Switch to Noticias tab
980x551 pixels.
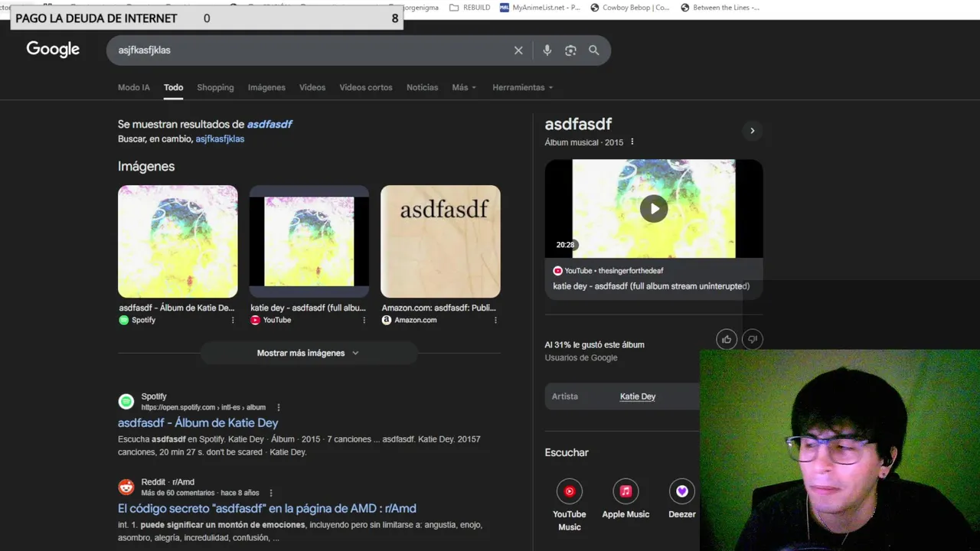pyautogui.click(x=423, y=87)
